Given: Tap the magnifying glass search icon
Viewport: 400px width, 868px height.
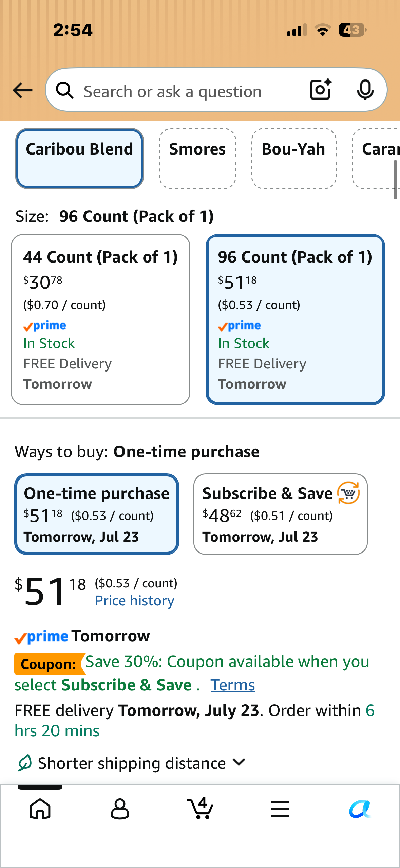Looking at the screenshot, I should point(64,90).
